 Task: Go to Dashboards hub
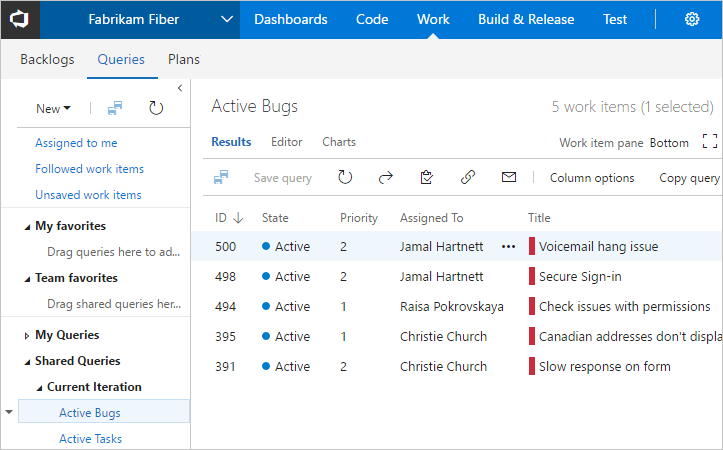click(x=290, y=19)
